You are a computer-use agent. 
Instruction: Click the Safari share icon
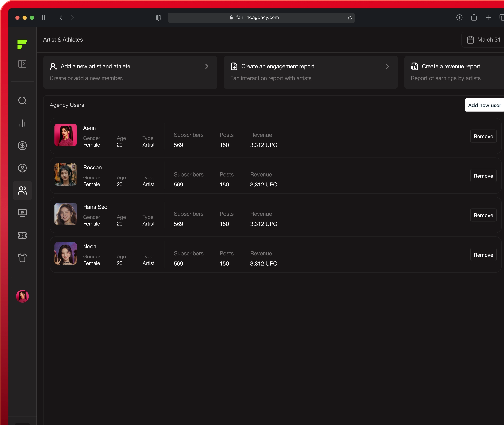click(x=474, y=17)
